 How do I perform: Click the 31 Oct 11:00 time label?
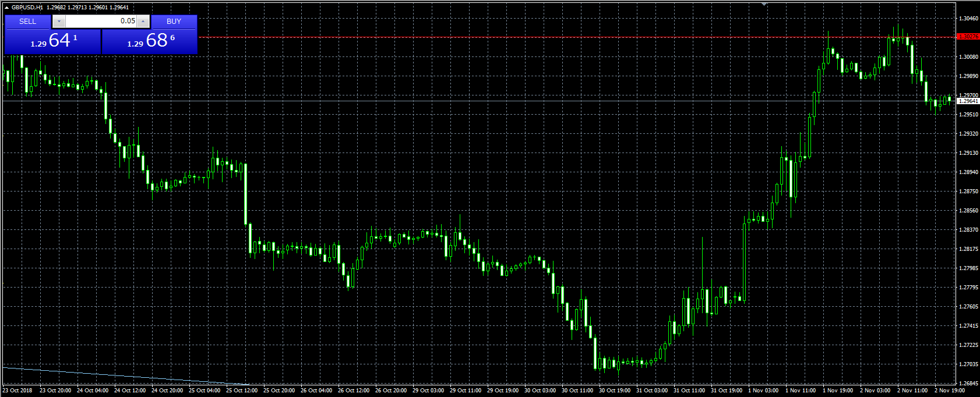689,391
